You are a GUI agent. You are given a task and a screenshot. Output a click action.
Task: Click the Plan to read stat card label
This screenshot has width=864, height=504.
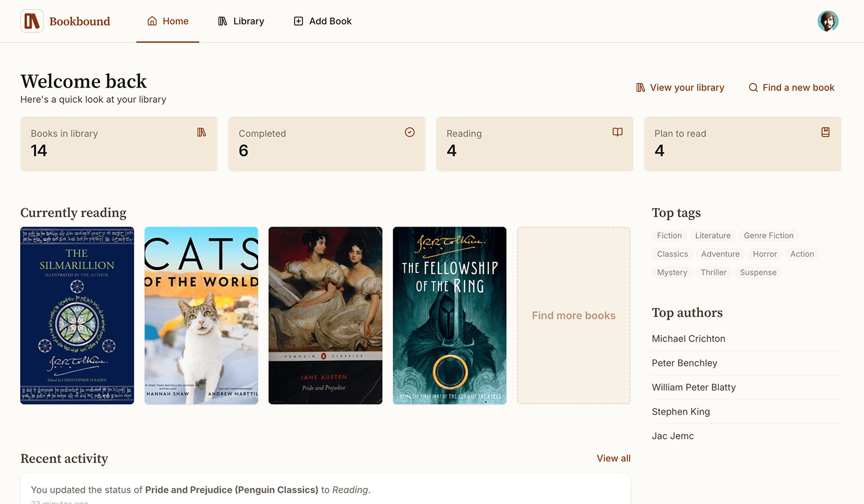[680, 134]
